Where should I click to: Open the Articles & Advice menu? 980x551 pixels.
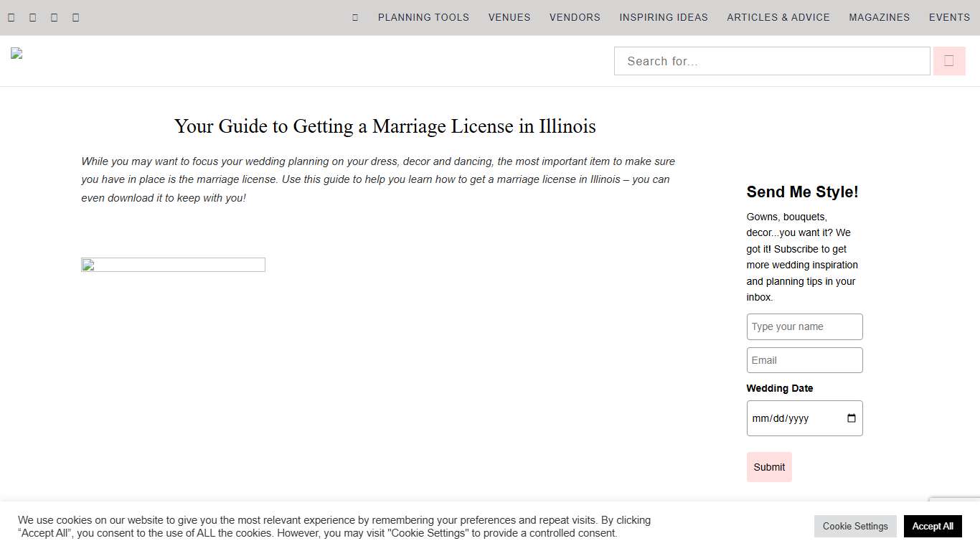778,17
